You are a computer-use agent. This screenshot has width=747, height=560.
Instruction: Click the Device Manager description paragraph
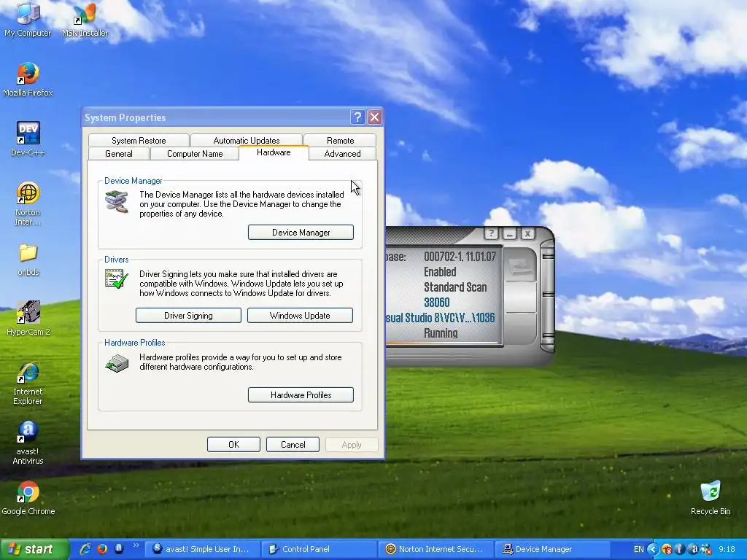tap(241, 204)
